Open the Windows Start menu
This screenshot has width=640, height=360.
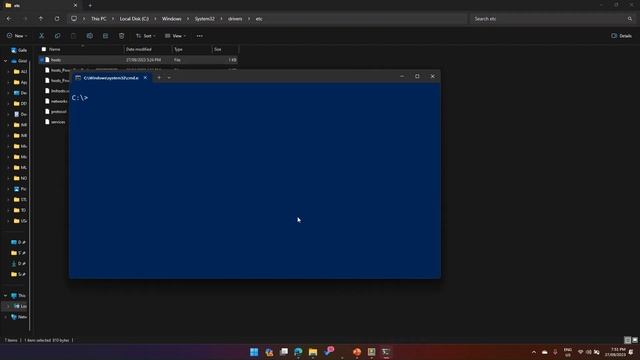[x=254, y=352]
